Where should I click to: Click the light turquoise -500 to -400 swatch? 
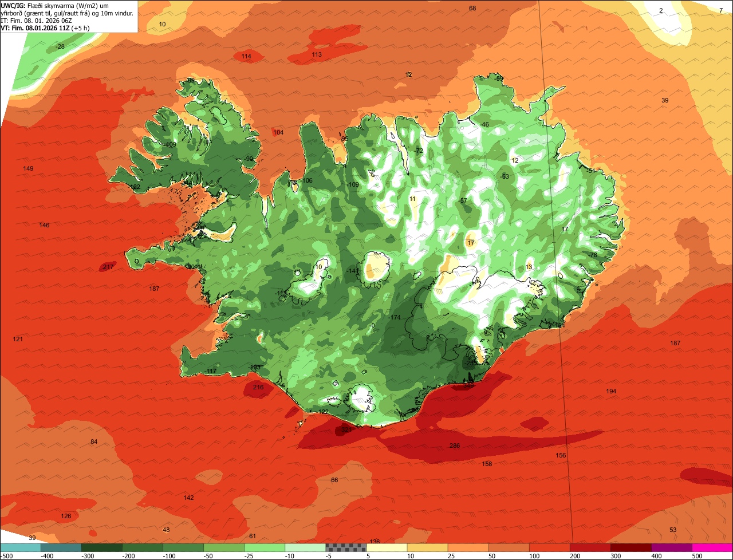(x=21, y=547)
